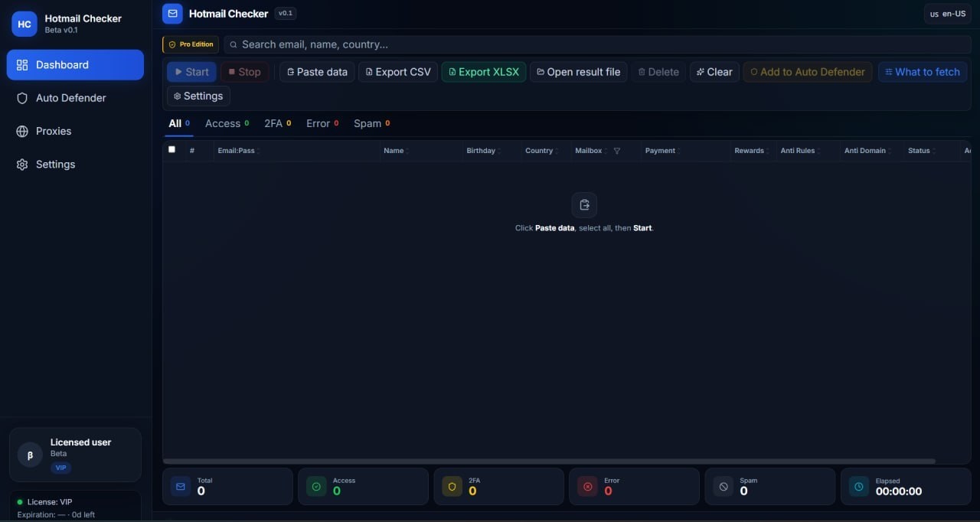Click Beta v0.1 subtitle in sidebar
The image size is (980, 522).
coord(61,30)
